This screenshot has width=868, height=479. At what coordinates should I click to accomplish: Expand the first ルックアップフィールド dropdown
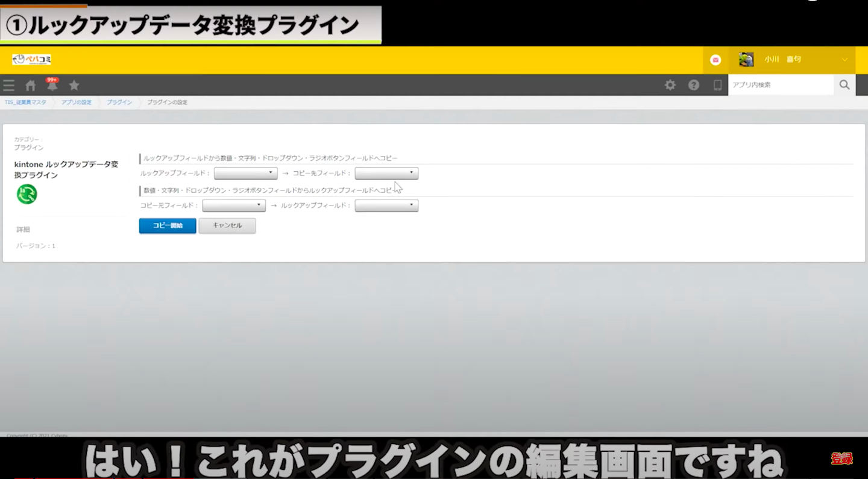coord(245,174)
